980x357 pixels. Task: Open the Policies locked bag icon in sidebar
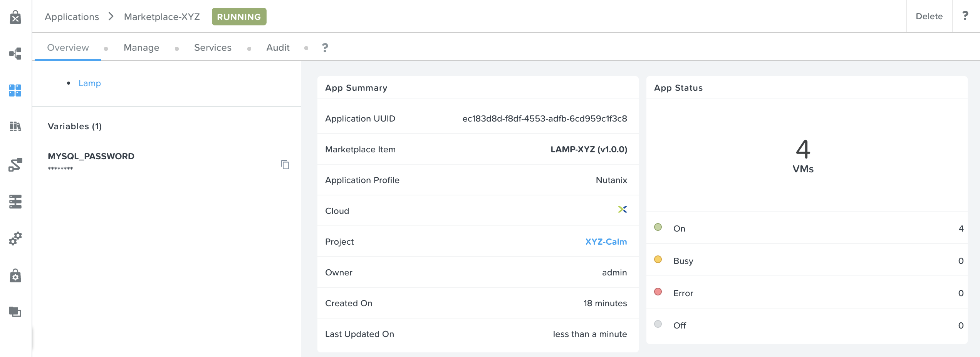coord(15,275)
